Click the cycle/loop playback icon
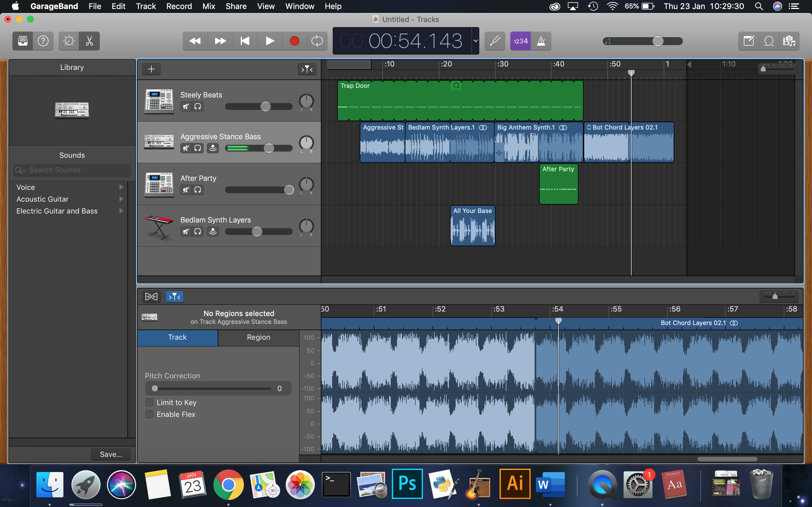This screenshot has height=507, width=812. (319, 41)
